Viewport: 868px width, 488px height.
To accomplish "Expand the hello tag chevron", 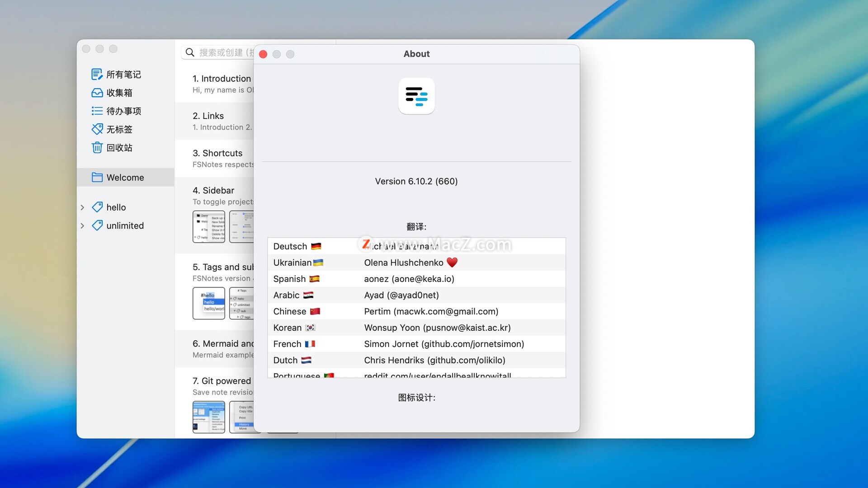I will point(82,207).
